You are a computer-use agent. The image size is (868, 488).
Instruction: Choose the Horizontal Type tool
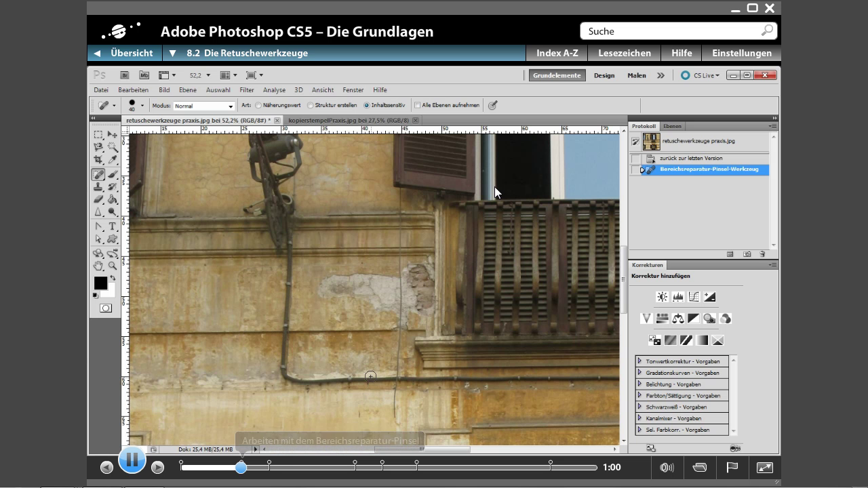113,226
